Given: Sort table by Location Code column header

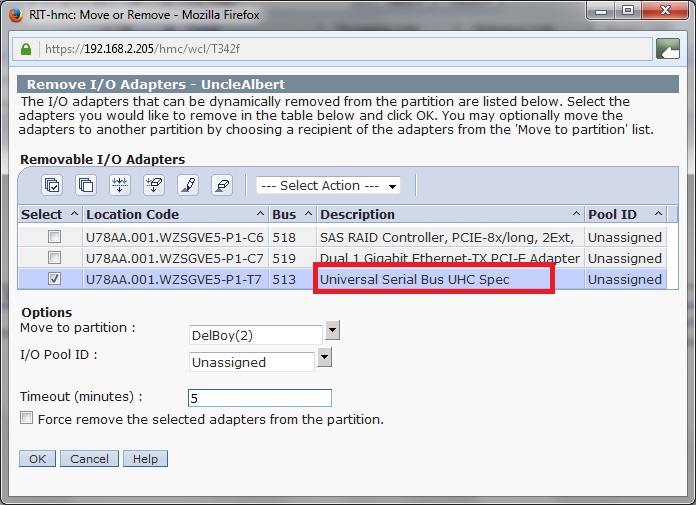Looking at the screenshot, I should [x=133, y=214].
